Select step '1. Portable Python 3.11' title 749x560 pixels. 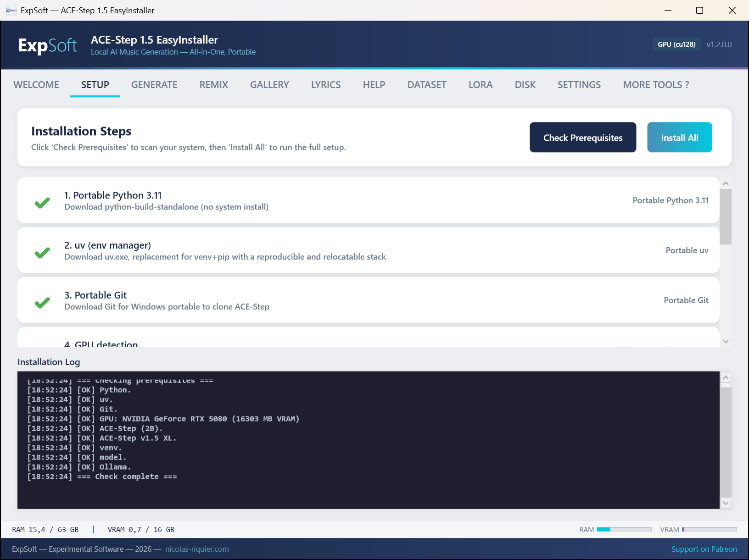(113, 195)
